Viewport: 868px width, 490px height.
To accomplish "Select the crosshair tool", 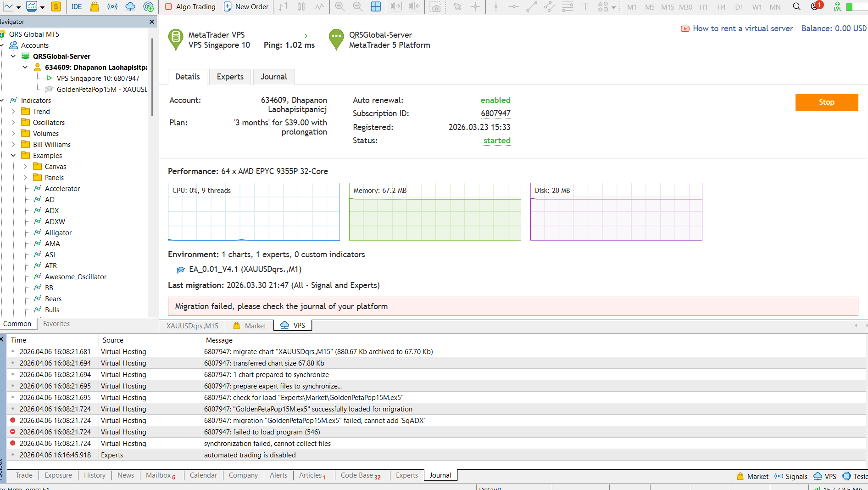I will [x=475, y=6].
